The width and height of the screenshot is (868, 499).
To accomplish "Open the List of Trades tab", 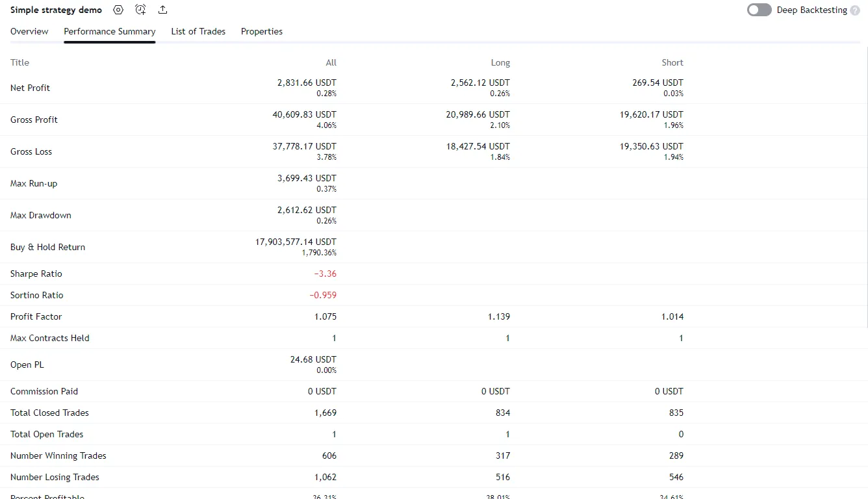I will (198, 31).
